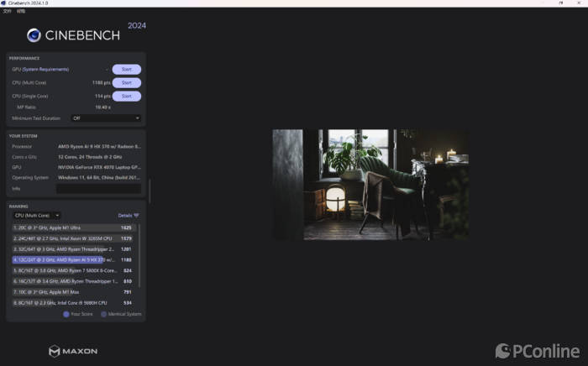Open the first menu in the menu bar
This screenshot has height=366, width=588.
pos(7,11)
